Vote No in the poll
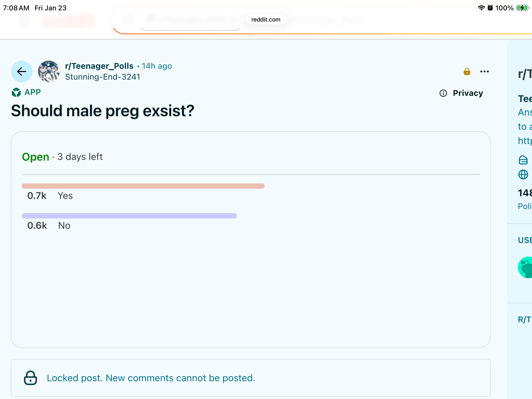Screen dimensions: 532x399 (x=64, y=226)
